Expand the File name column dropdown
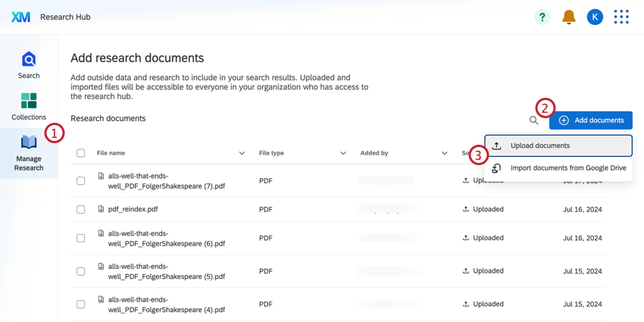This screenshot has height=322, width=644. tap(242, 153)
